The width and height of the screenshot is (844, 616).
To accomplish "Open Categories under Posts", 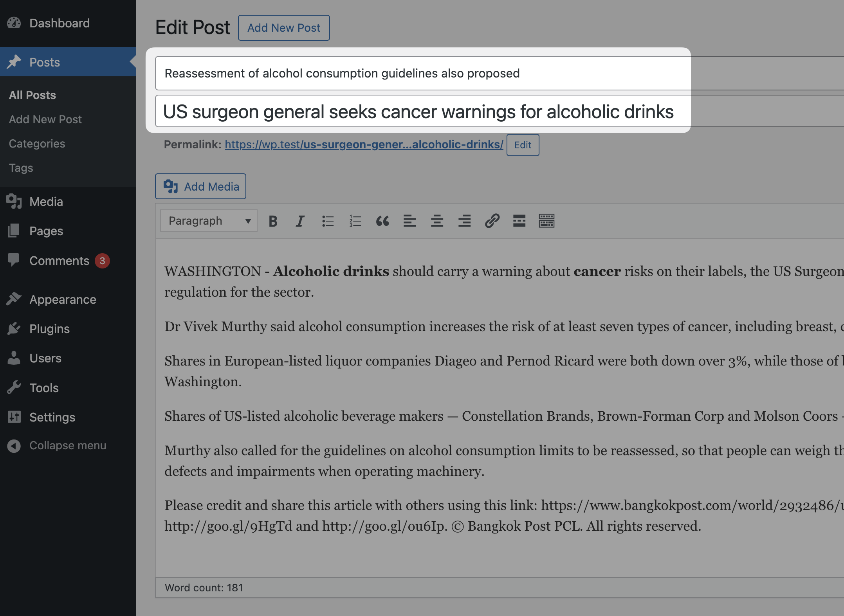I will (37, 144).
